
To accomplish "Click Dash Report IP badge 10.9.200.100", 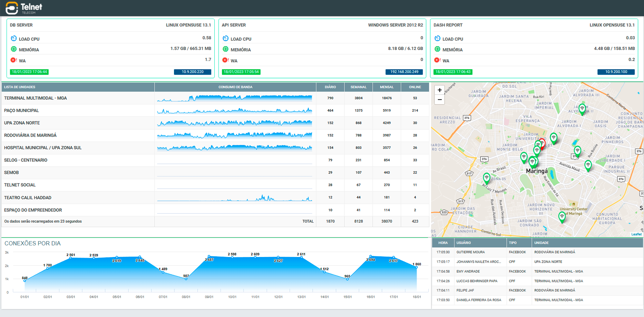I will pyautogui.click(x=616, y=72).
